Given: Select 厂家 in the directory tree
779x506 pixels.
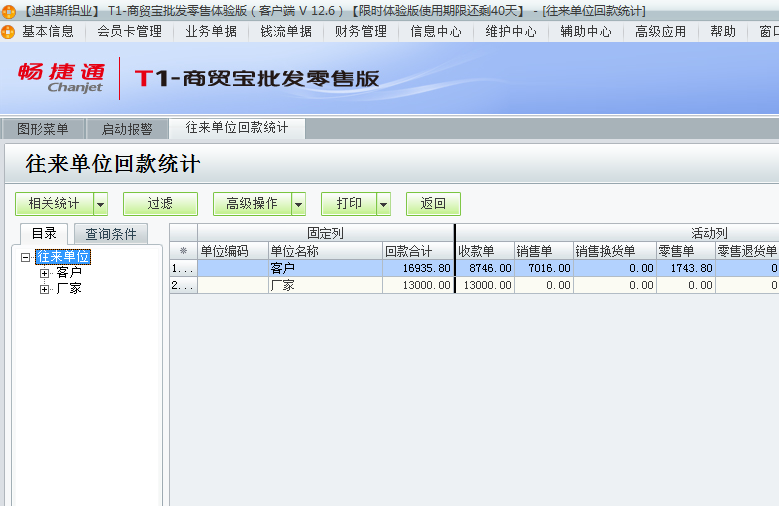Looking at the screenshot, I should (69, 288).
